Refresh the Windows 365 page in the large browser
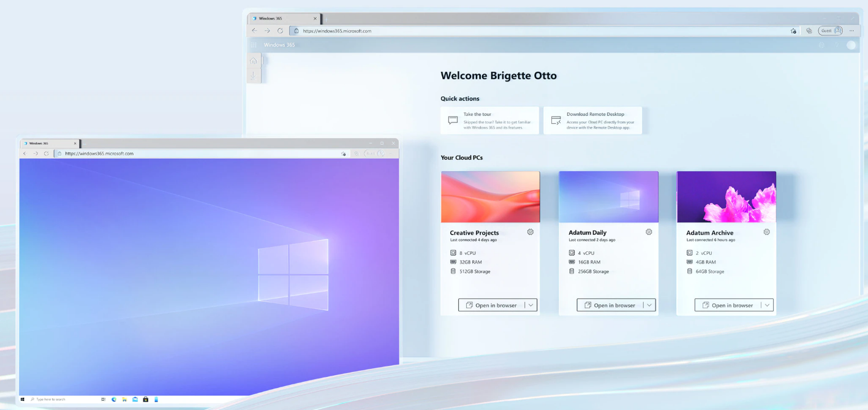 pos(280,31)
